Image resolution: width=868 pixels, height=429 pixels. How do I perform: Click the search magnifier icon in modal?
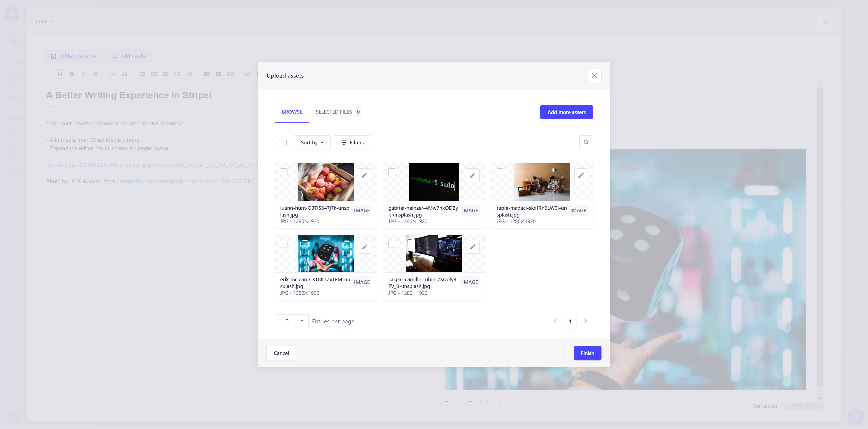pos(586,142)
